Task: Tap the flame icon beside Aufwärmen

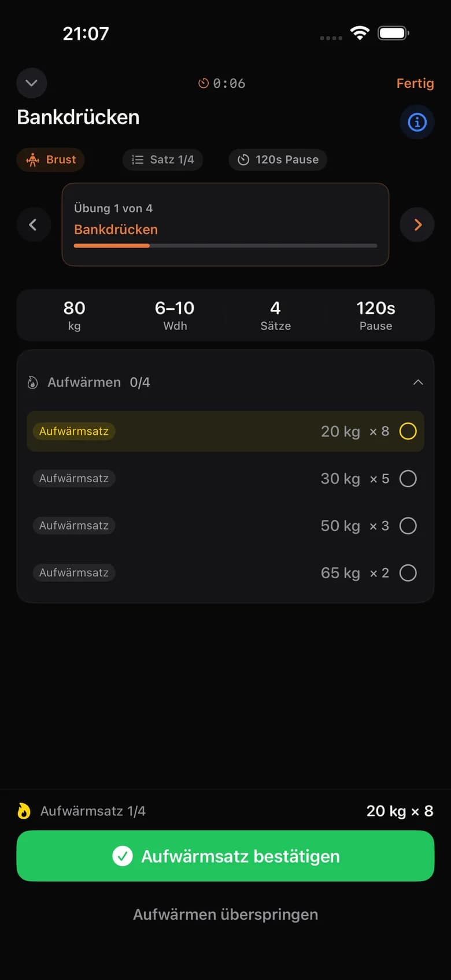Action: pyautogui.click(x=33, y=382)
